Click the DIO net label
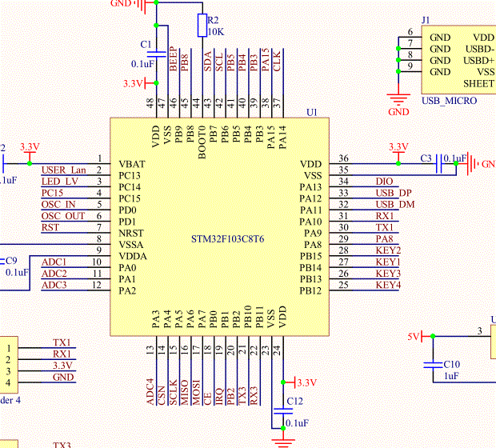This screenshot has width=496, height=448. pyautogui.click(x=384, y=182)
